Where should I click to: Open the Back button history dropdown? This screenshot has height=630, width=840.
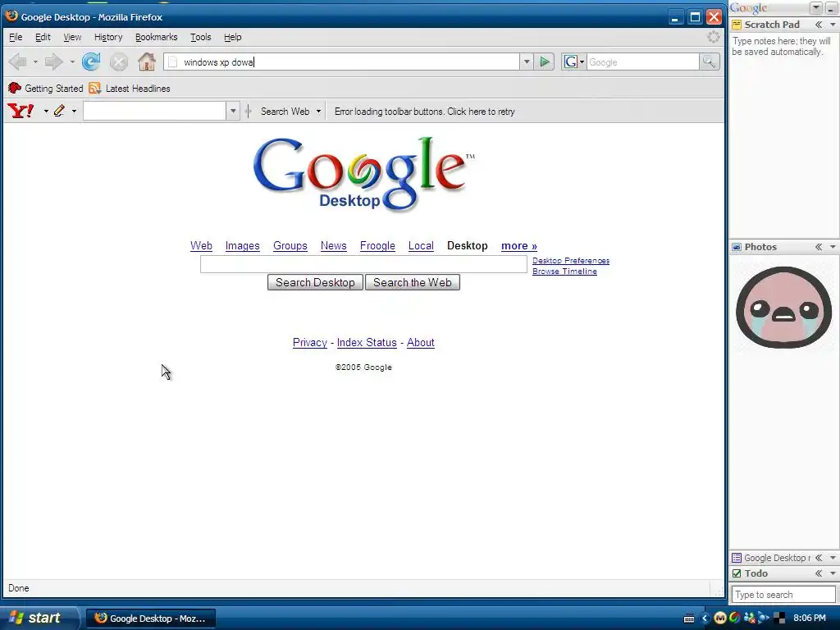35,62
